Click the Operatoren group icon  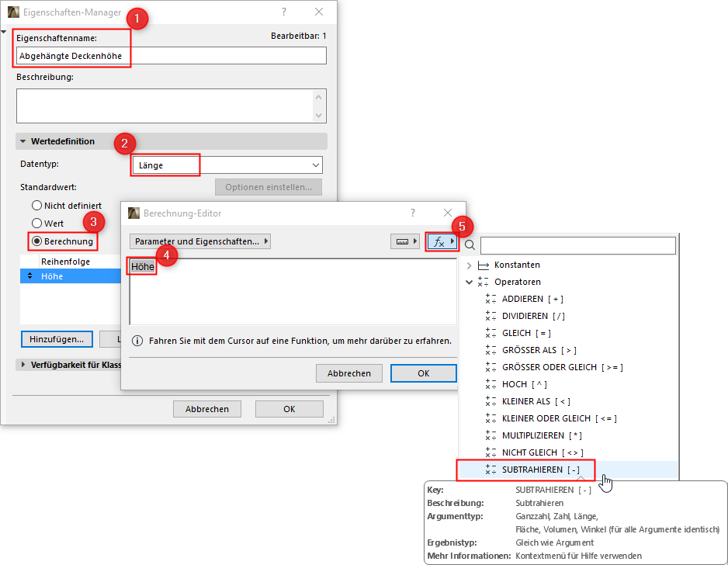click(x=484, y=282)
